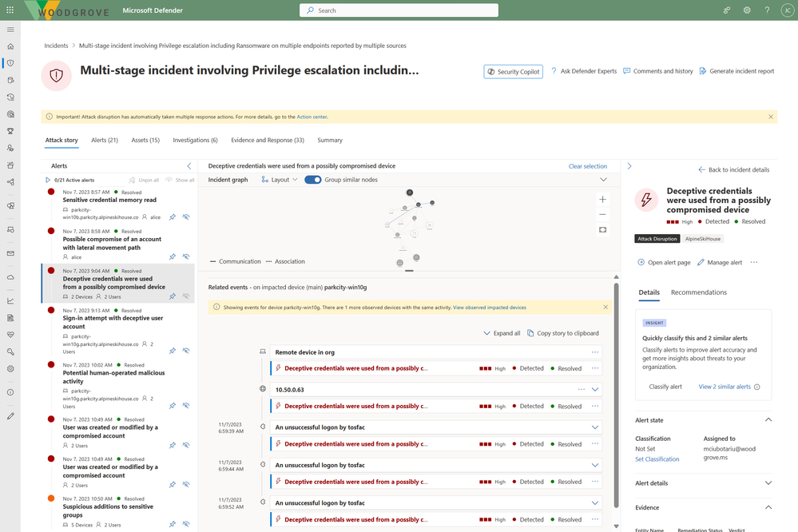
Task: Click Set Classification link
Action: coord(657,459)
